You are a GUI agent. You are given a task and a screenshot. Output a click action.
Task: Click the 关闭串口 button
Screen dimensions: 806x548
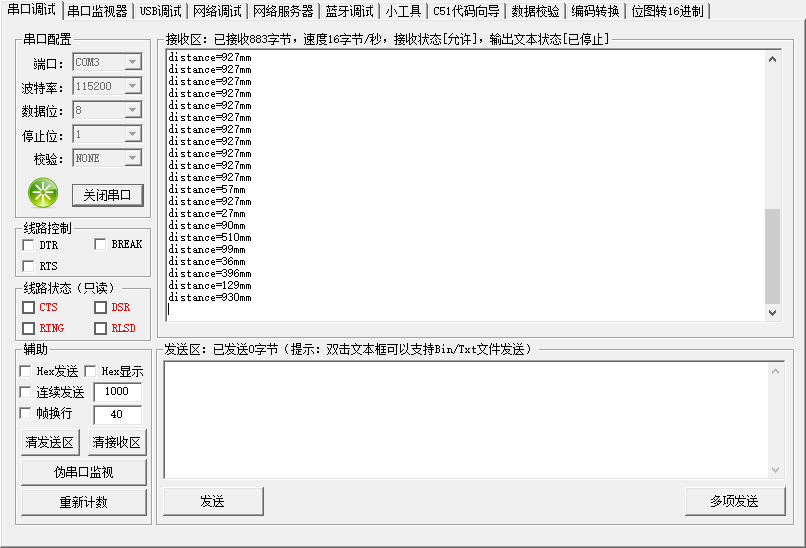point(107,195)
